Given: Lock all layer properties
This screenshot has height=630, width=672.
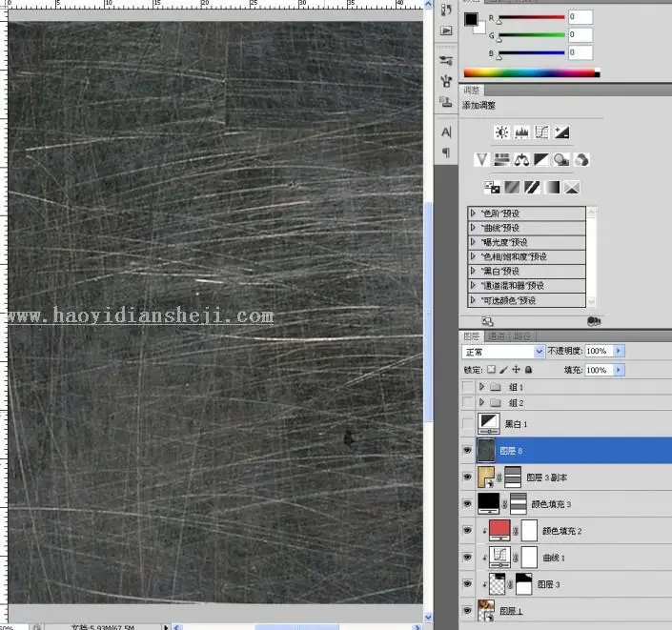Looking at the screenshot, I should [528, 370].
